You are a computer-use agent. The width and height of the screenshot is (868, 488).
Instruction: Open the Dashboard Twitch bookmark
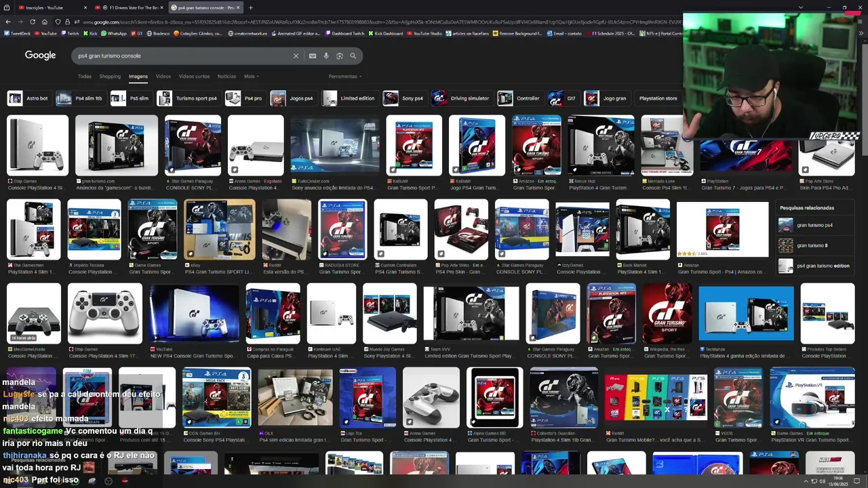[x=344, y=33]
